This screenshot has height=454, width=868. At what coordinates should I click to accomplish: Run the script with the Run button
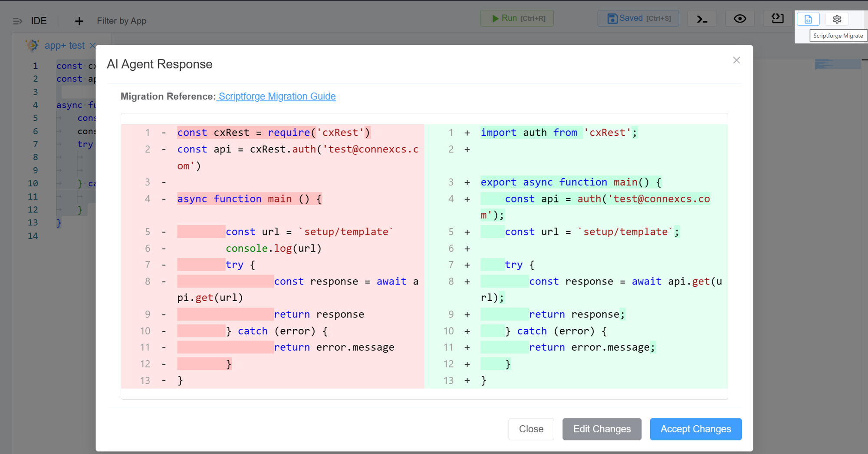coord(516,19)
